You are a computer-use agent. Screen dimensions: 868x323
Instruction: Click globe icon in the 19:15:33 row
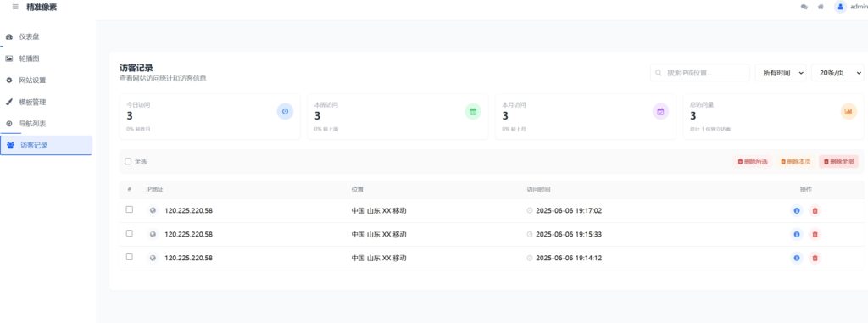pyautogui.click(x=153, y=234)
